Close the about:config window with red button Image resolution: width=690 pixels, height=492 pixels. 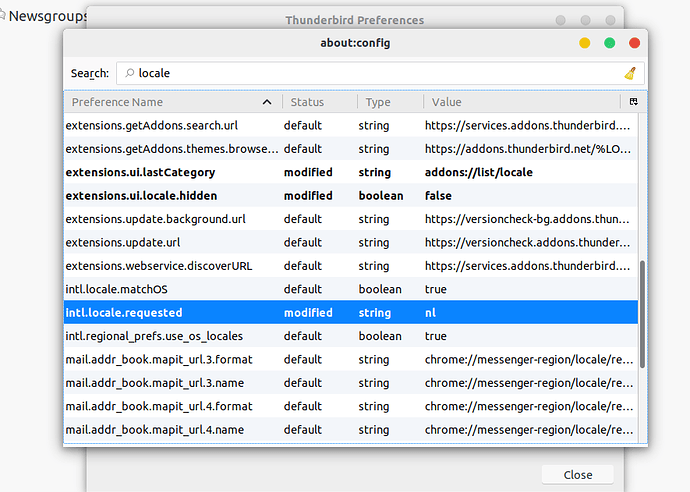(x=635, y=43)
